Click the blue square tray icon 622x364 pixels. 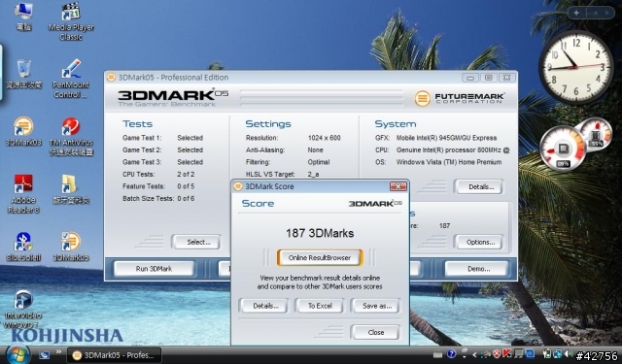(x=530, y=353)
